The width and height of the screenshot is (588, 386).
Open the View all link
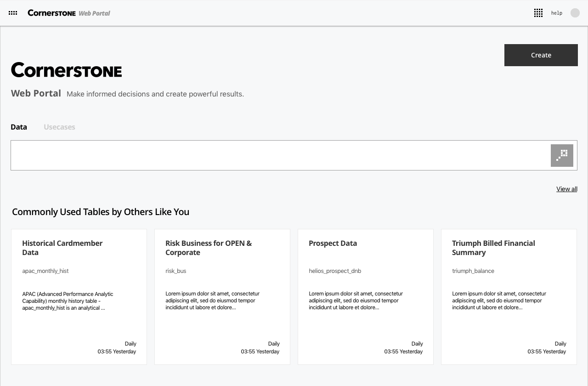pyautogui.click(x=567, y=189)
